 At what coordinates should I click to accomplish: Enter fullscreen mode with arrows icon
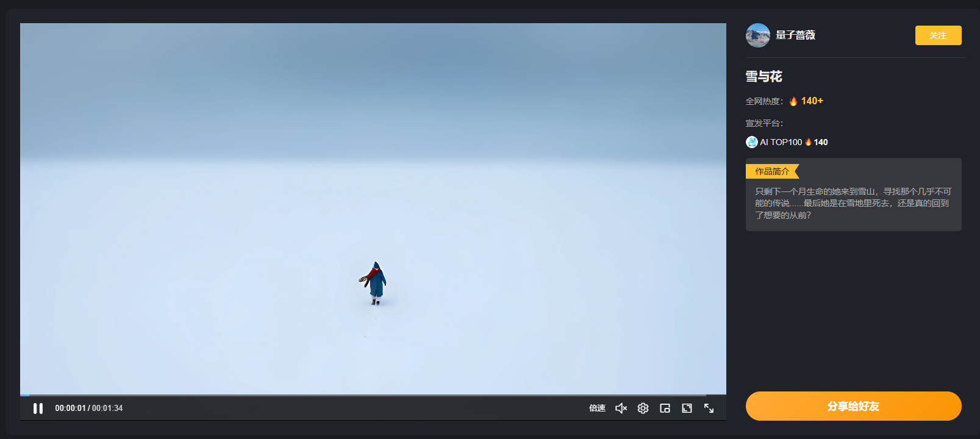click(709, 409)
